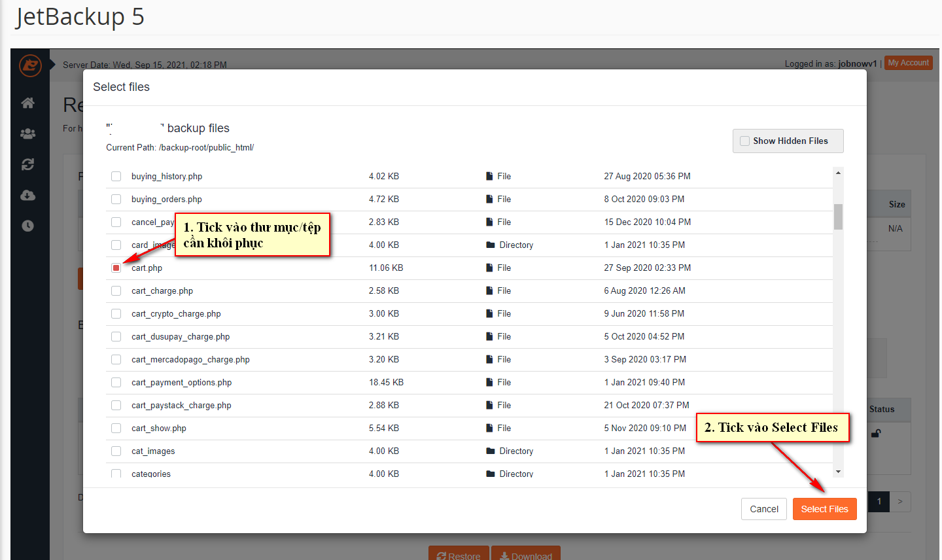
Task: Enable the Show Hidden Files checkbox
Action: click(744, 141)
